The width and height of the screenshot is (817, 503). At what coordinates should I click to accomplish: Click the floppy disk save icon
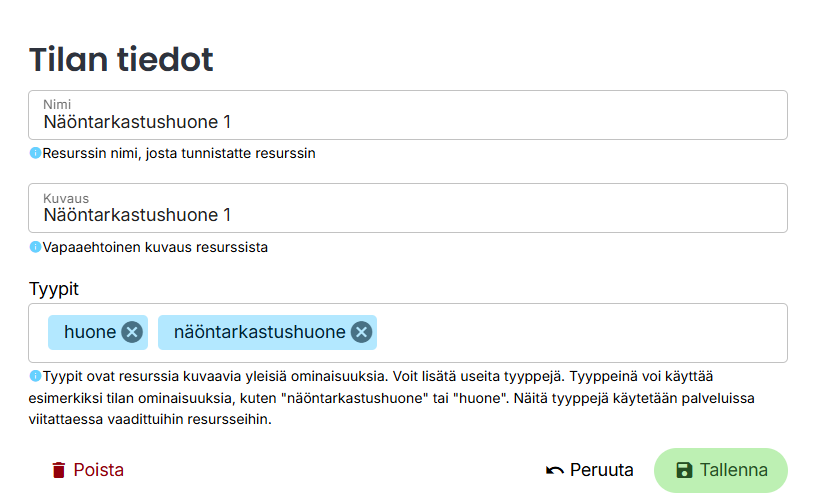point(684,470)
